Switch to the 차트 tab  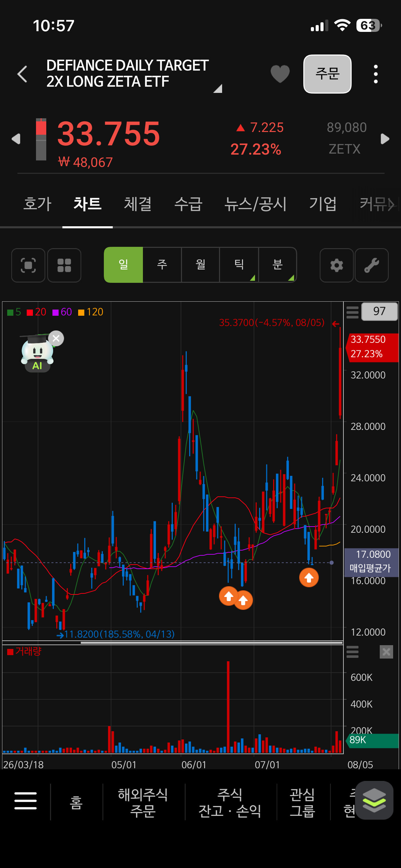(87, 204)
